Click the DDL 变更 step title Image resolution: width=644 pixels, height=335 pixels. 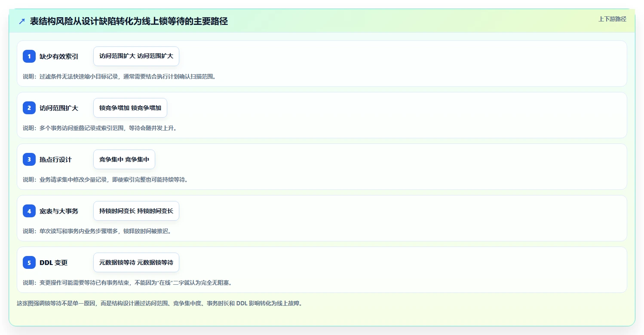click(54, 262)
